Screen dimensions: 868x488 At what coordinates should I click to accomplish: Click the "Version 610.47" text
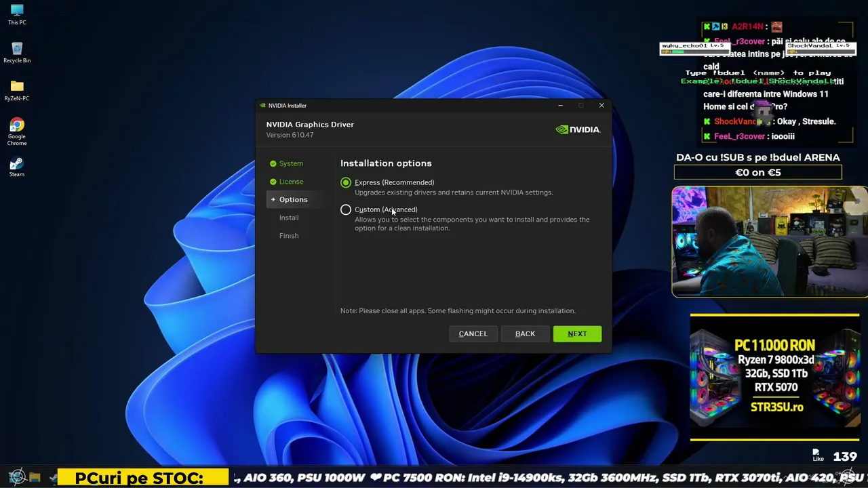[x=290, y=135]
